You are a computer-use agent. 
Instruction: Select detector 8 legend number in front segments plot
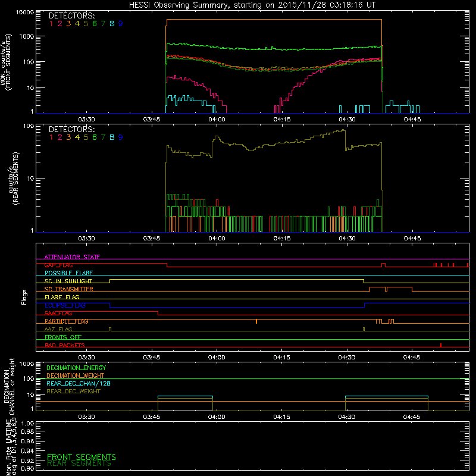click(x=112, y=24)
